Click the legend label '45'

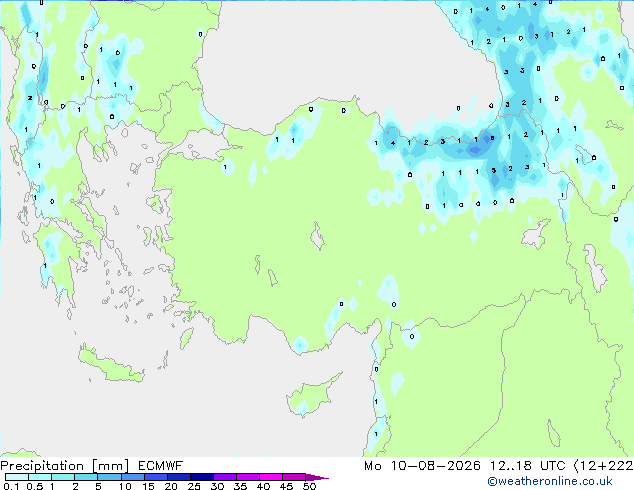(286, 486)
